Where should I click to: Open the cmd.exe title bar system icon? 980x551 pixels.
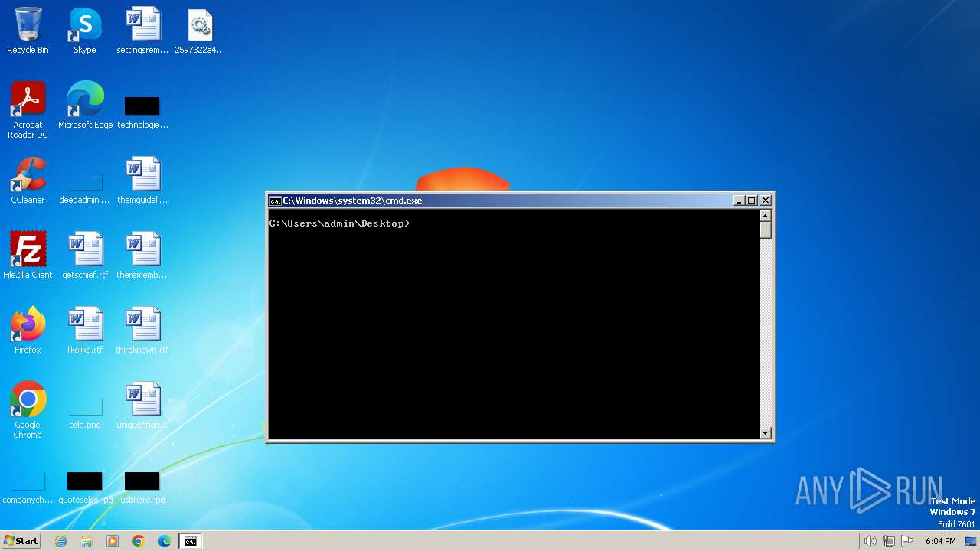pyautogui.click(x=275, y=201)
